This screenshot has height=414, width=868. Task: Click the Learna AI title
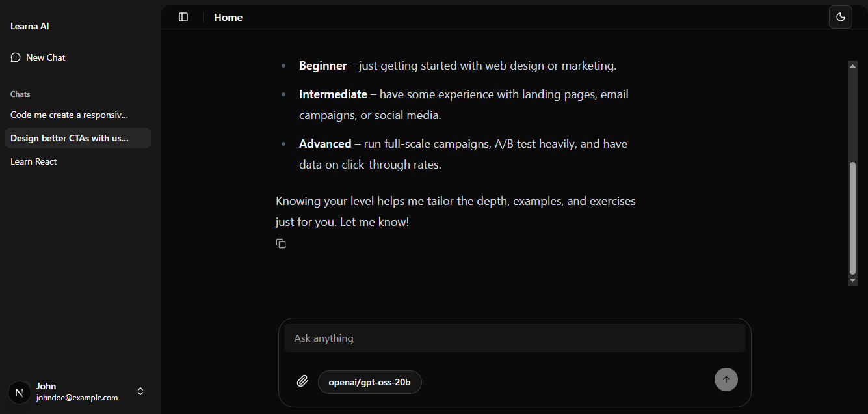(30, 26)
